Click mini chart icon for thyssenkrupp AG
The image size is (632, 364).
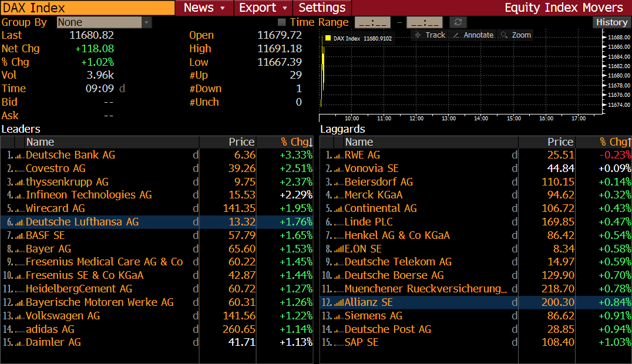click(20, 182)
